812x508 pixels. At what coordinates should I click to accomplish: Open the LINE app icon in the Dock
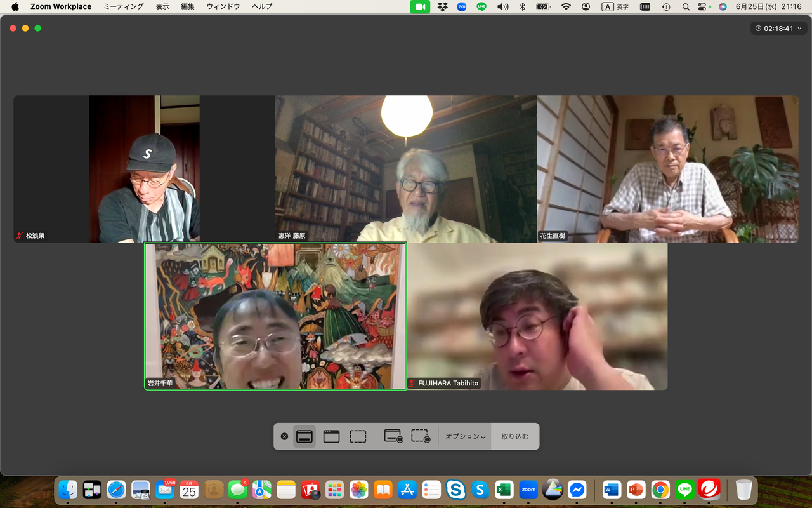coord(684,490)
